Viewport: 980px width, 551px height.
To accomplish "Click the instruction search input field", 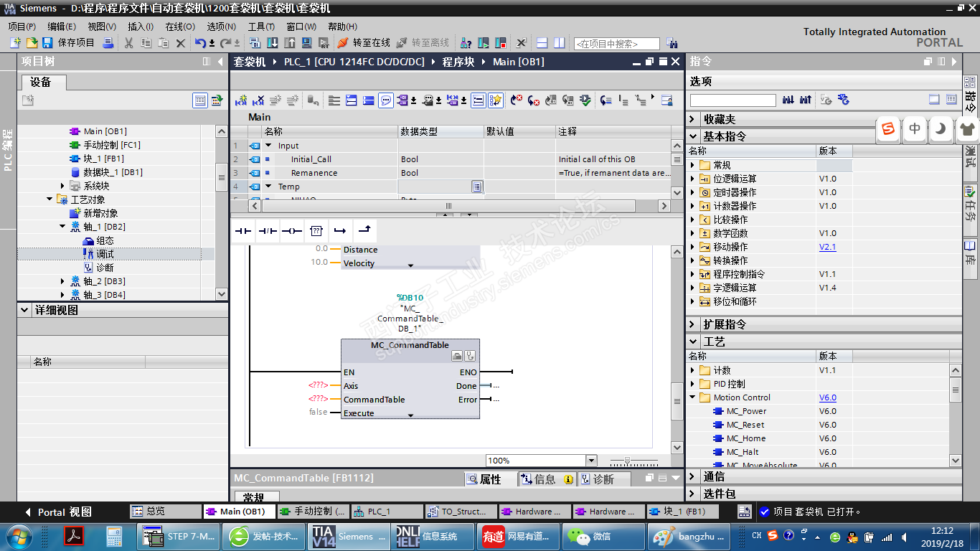I will [x=732, y=100].
